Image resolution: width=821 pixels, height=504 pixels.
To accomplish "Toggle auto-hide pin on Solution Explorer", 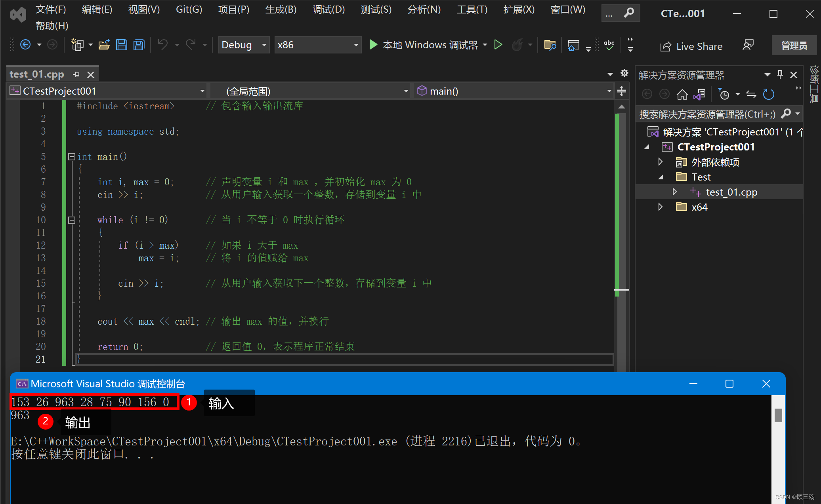I will [780, 74].
